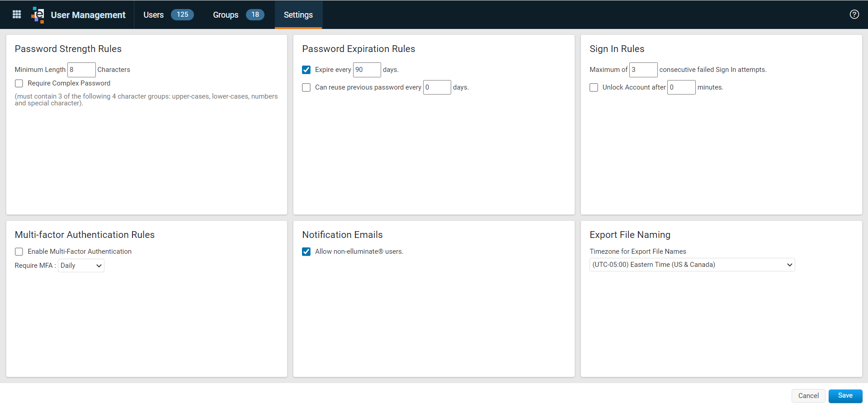Click the 18 groups count badge
Viewport: 868px width, 408px height.
pos(255,14)
